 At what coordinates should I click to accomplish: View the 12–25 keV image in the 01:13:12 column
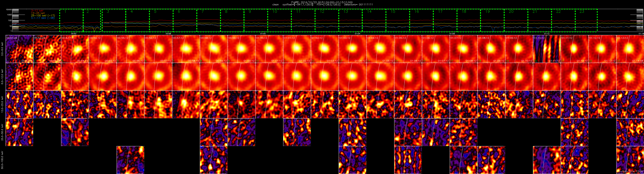630,105
